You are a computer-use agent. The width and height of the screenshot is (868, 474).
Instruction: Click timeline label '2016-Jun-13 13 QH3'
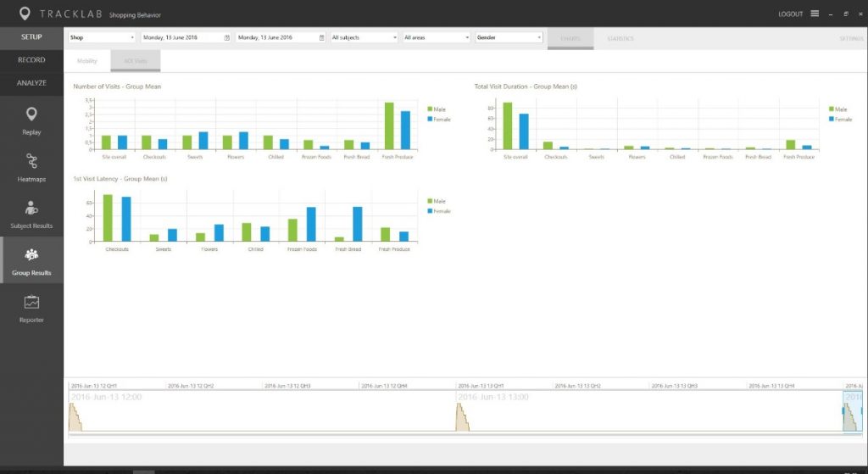pyautogui.click(x=674, y=386)
